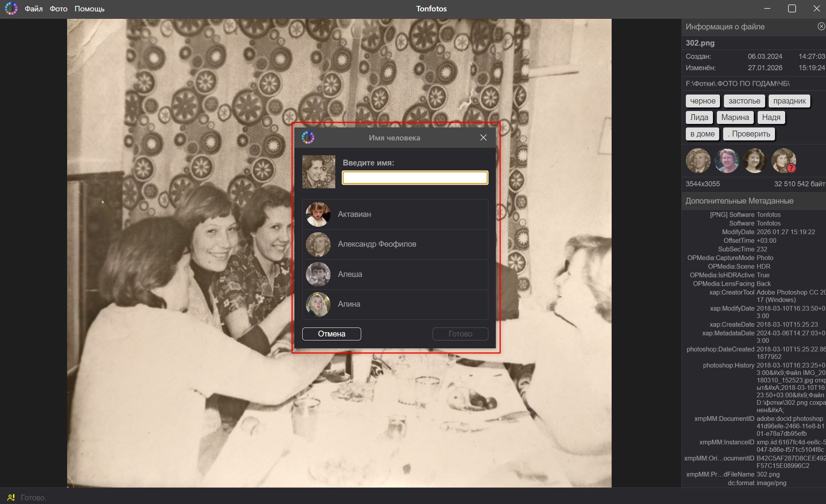Open the Файл menu
Viewport: 826px width, 504px height.
(x=33, y=9)
